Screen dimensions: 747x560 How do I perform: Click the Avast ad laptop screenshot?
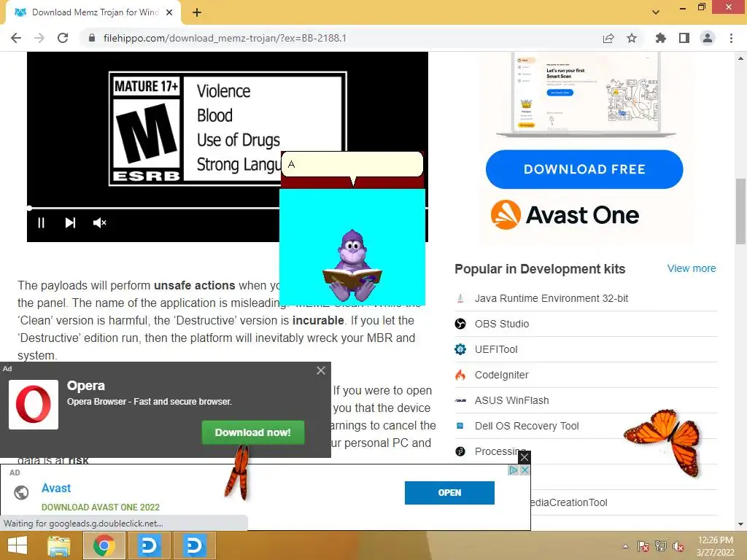pos(586,93)
